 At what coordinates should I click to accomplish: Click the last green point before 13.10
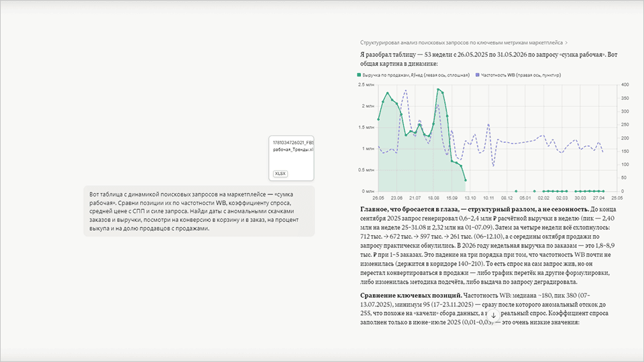click(x=466, y=180)
